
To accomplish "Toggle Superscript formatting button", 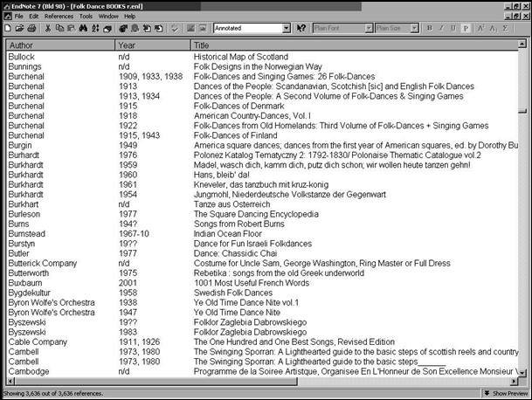I will [480, 28].
